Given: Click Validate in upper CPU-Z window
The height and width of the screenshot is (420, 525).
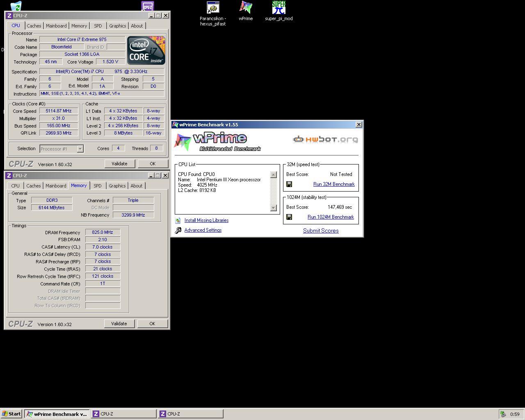Looking at the screenshot, I should click(x=119, y=164).
